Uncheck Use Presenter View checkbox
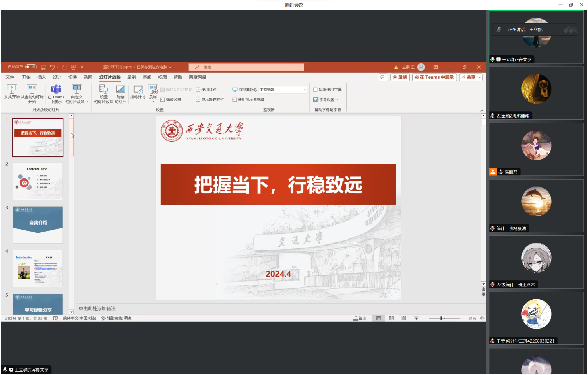This screenshot has width=588, height=375. pos(235,100)
